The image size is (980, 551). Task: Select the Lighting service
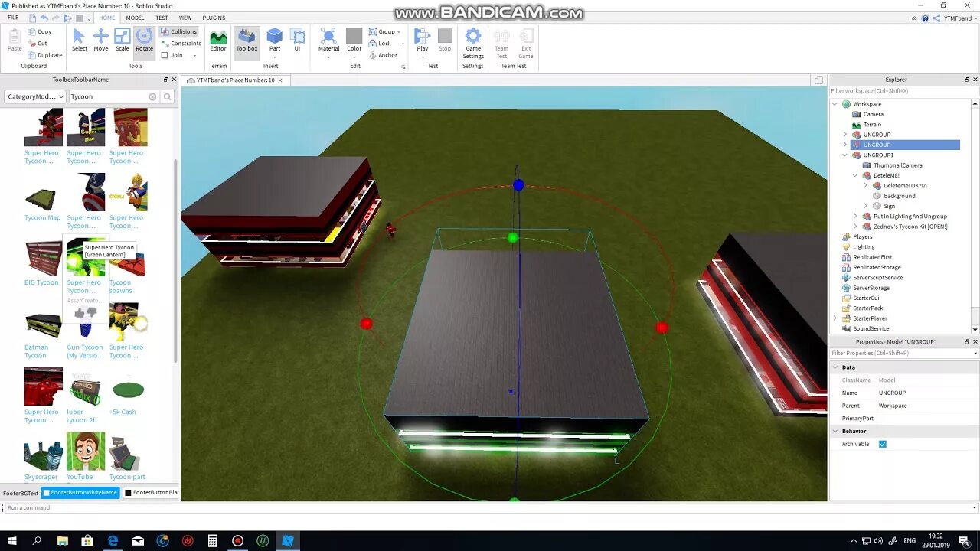pyautogui.click(x=864, y=247)
